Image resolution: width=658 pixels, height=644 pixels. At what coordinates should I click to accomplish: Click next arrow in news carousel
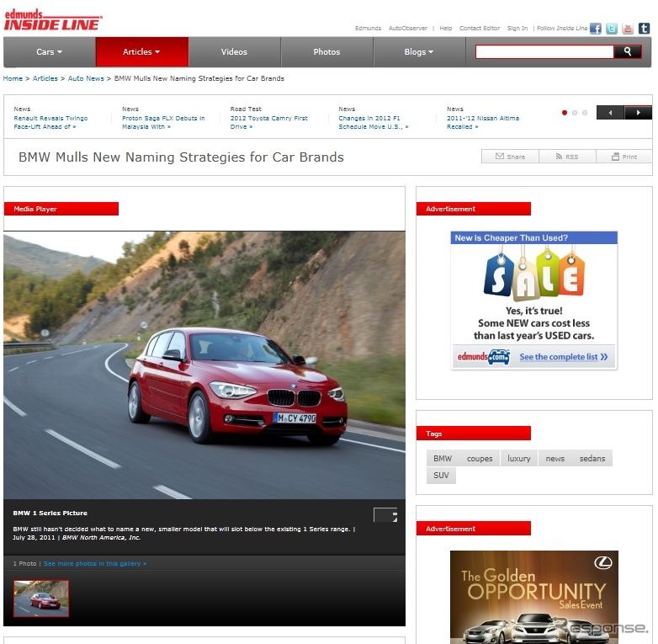(638, 113)
